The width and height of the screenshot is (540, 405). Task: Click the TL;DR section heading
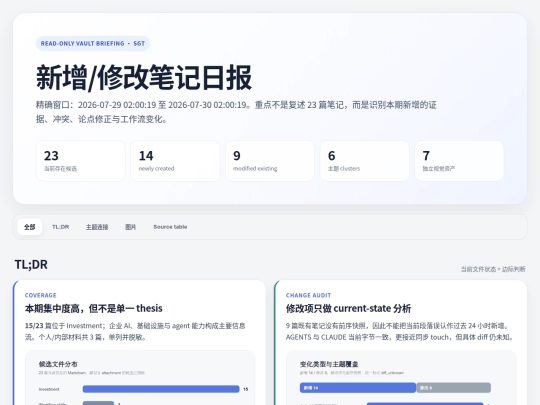(31, 264)
